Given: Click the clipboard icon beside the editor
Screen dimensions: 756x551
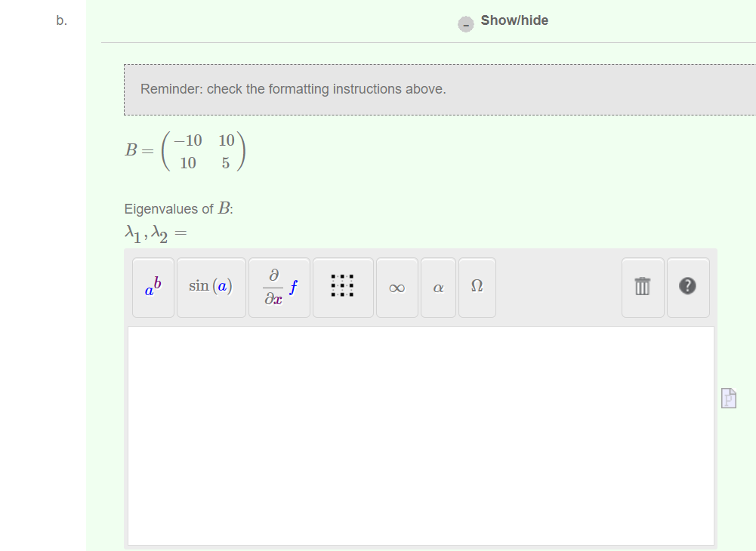Looking at the screenshot, I should pyautogui.click(x=727, y=398).
